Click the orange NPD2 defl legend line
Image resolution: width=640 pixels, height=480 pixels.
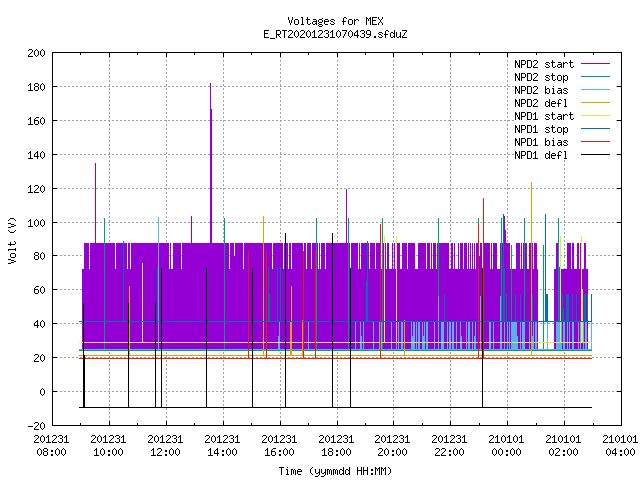click(x=595, y=103)
